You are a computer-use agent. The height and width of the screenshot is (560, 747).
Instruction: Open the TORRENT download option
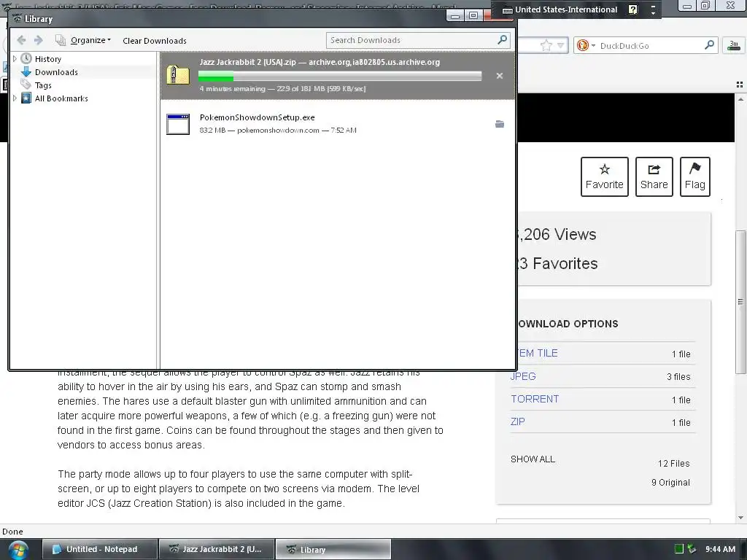[x=535, y=399]
